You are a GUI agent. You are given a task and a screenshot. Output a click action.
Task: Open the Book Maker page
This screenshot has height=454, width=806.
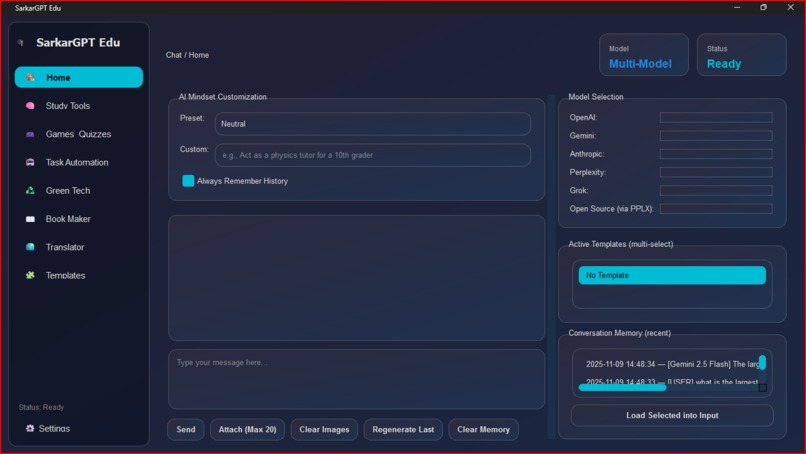(79, 219)
